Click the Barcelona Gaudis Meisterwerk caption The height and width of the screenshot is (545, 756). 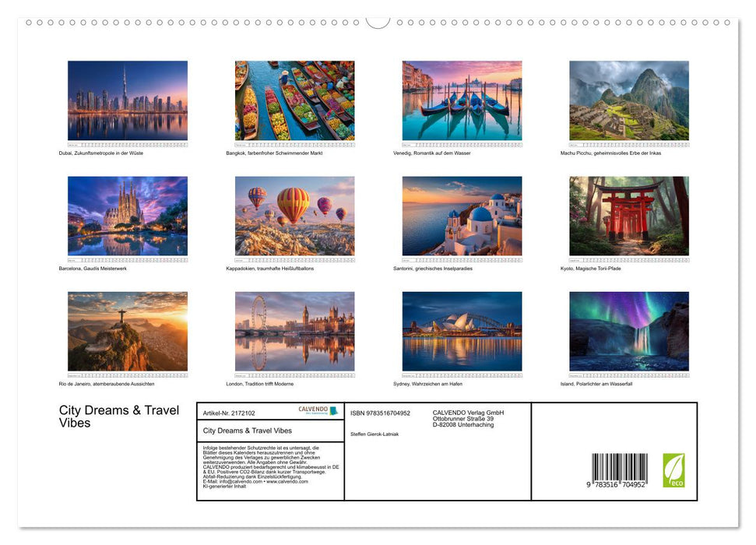point(90,267)
